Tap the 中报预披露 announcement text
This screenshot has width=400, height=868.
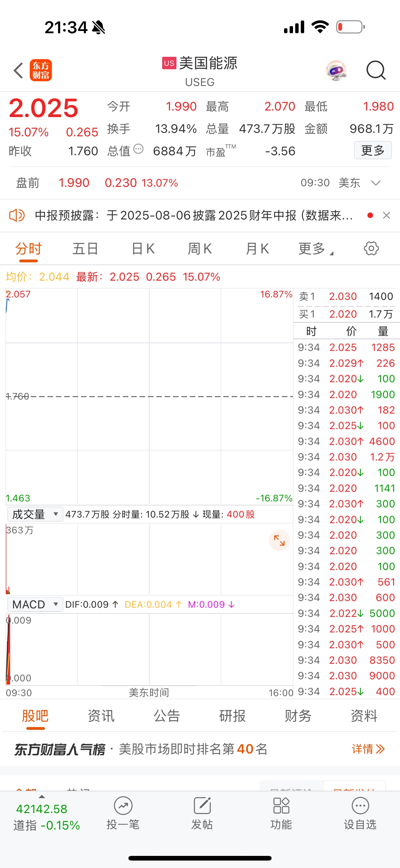[194, 215]
